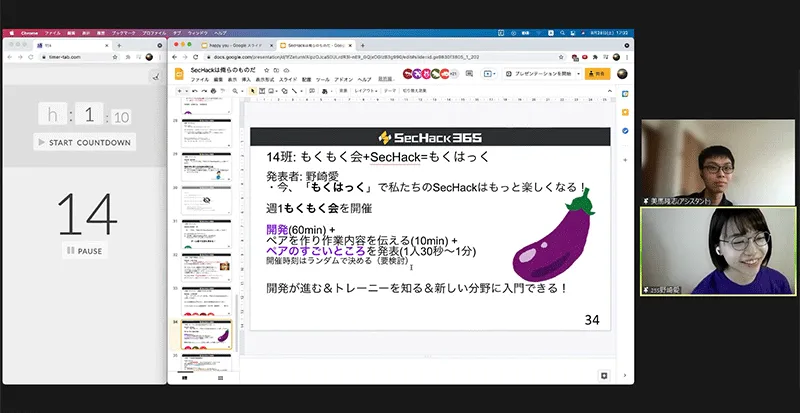The width and height of the screenshot is (800, 413).
Task: Open the Apple menu
Action: point(11,33)
